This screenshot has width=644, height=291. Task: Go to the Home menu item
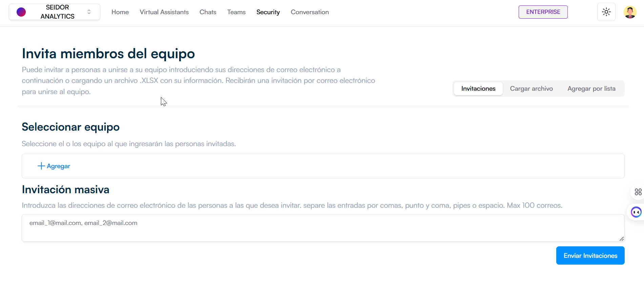(120, 12)
